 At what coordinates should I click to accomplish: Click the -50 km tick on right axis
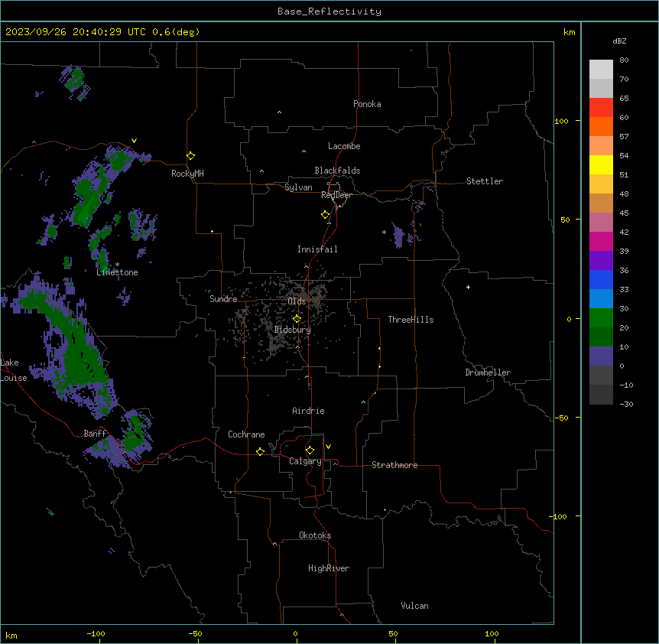(561, 418)
